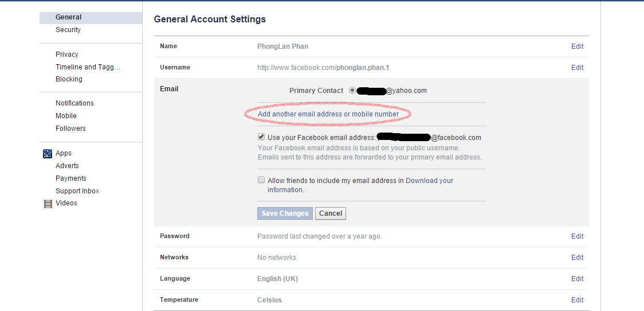Open Followers settings
This screenshot has height=311, width=644.
pyautogui.click(x=70, y=129)
